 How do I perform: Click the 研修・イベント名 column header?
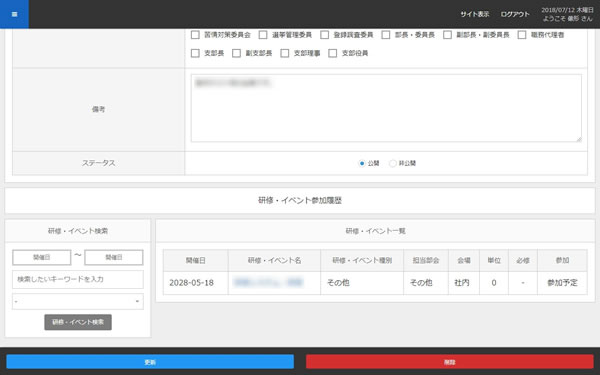point(274,261)
